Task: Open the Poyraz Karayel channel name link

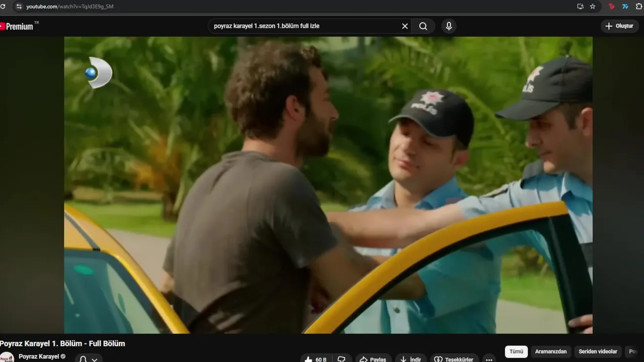Action: [39, 356]
